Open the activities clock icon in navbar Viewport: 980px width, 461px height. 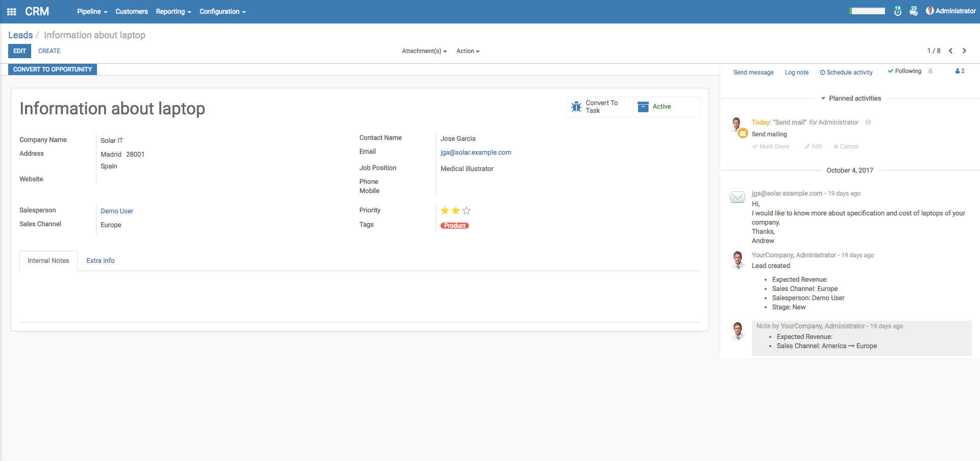(897, 11)
